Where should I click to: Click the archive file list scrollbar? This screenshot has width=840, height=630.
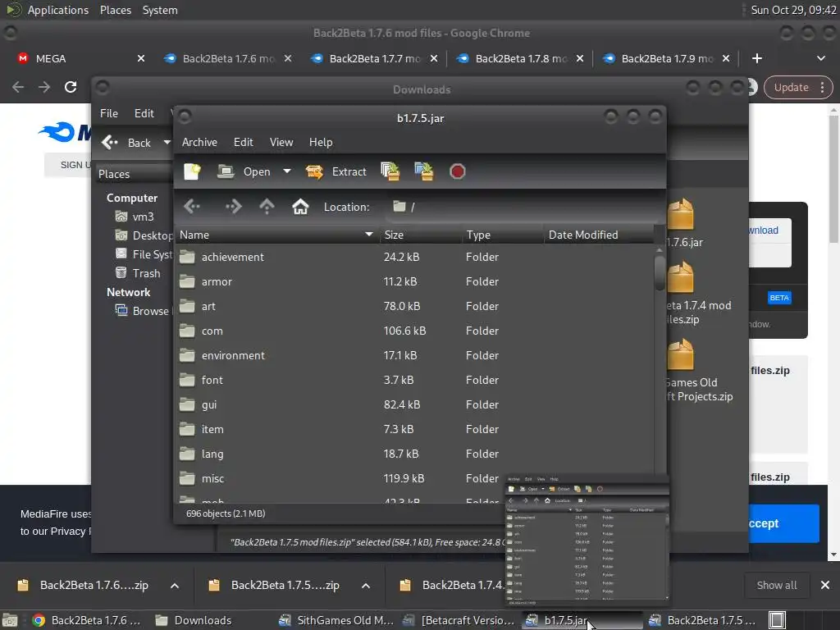coord(660,273)
